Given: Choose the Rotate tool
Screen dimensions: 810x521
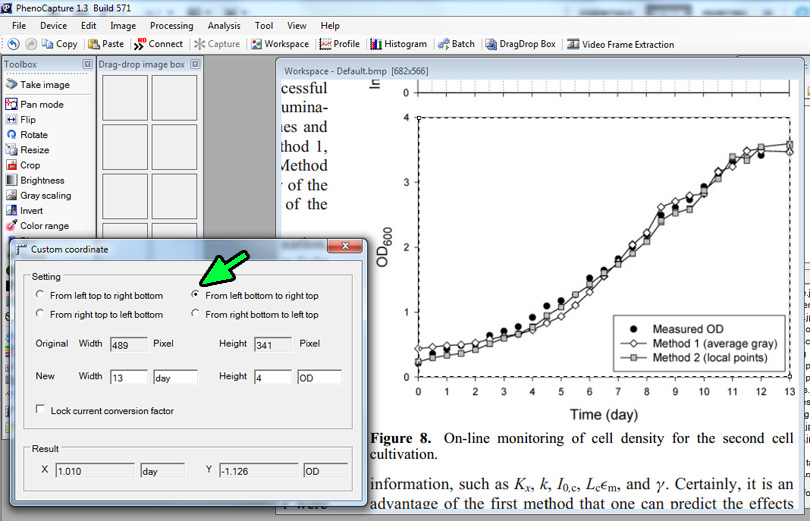Looking at the screenshot, I should point(33,134).
